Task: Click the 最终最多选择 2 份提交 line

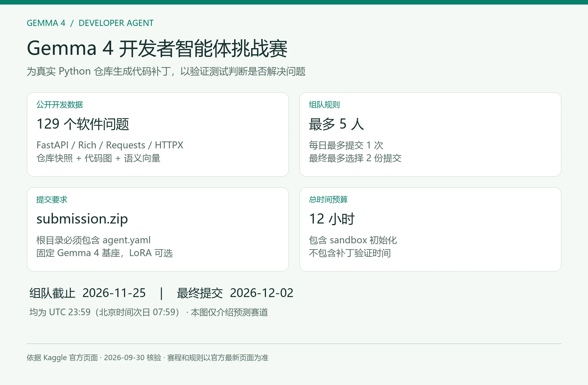Action: 355,158
